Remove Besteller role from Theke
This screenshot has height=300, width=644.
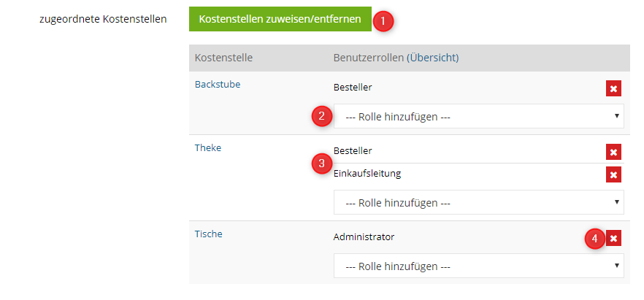click(613, 152)
